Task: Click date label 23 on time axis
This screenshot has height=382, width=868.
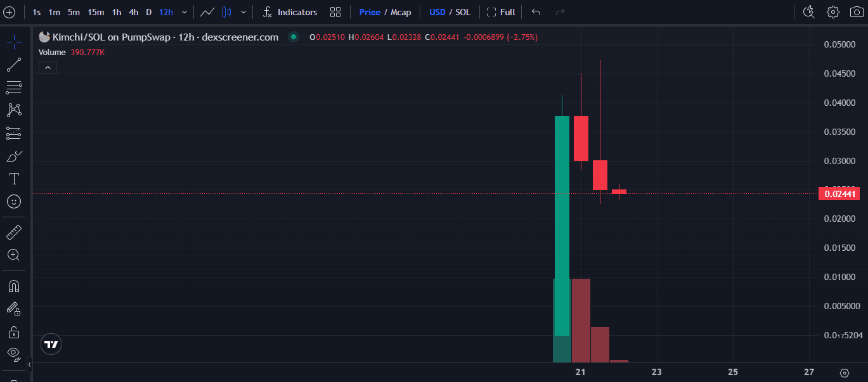Action: pyautogui.click(x=657, y=372)
